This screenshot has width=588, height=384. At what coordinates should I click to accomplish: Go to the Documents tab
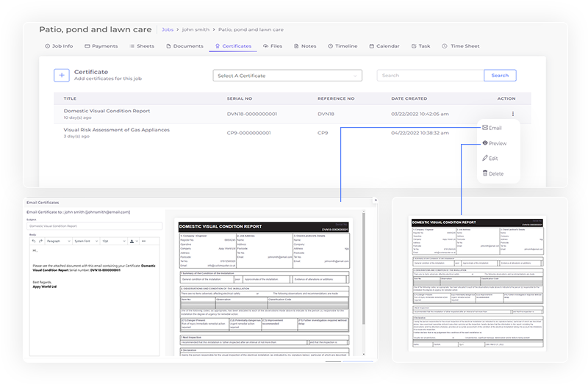[184, 46]
